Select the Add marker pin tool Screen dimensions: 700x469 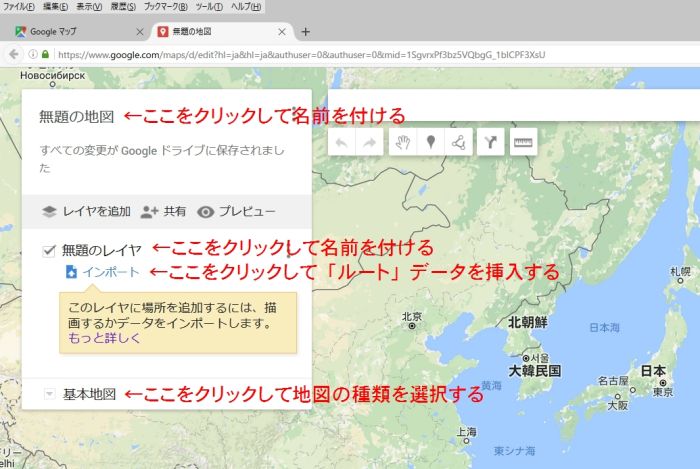click(430, 142)
